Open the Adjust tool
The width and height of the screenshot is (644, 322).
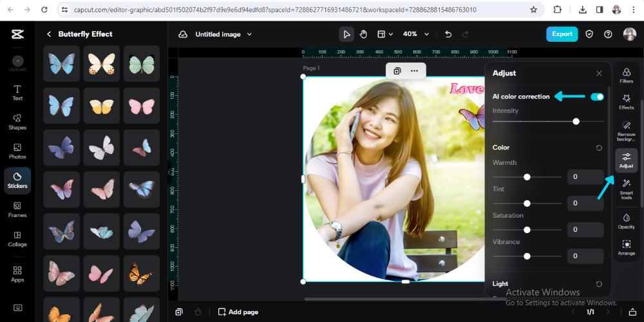(x=627, y=160)
